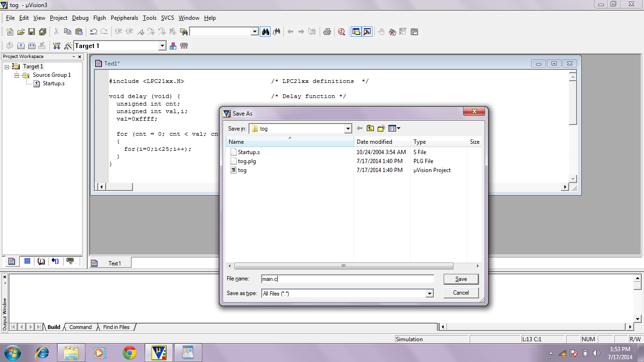Viewport: 644px width, 362px height.
Task: Click the Paste toolbar icon
Action: (x=79, y=32)
